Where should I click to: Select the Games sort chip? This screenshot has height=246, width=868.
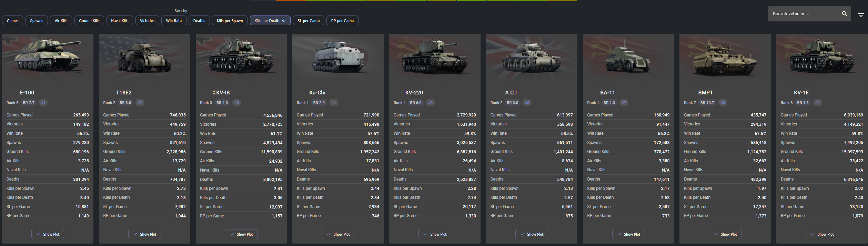point(13,21)
